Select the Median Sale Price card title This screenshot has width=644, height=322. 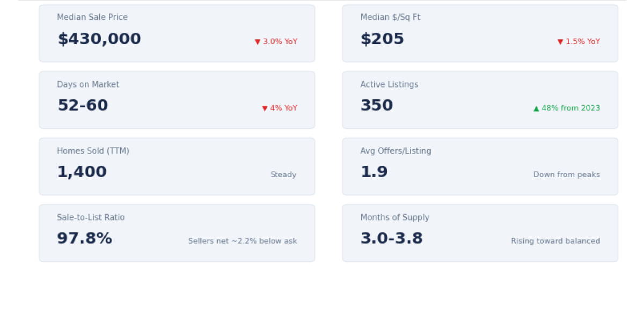[x=92, y=18]
